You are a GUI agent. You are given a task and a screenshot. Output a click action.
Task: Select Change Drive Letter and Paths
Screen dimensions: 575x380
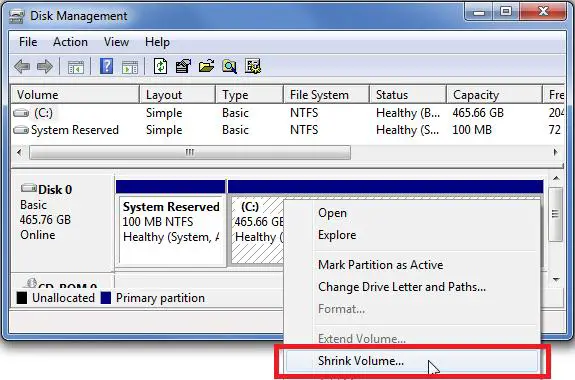(412, 287)
